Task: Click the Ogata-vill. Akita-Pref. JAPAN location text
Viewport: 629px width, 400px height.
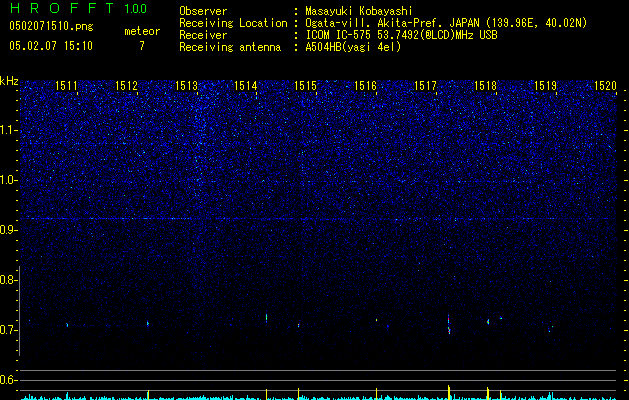Action: (446, 23)
